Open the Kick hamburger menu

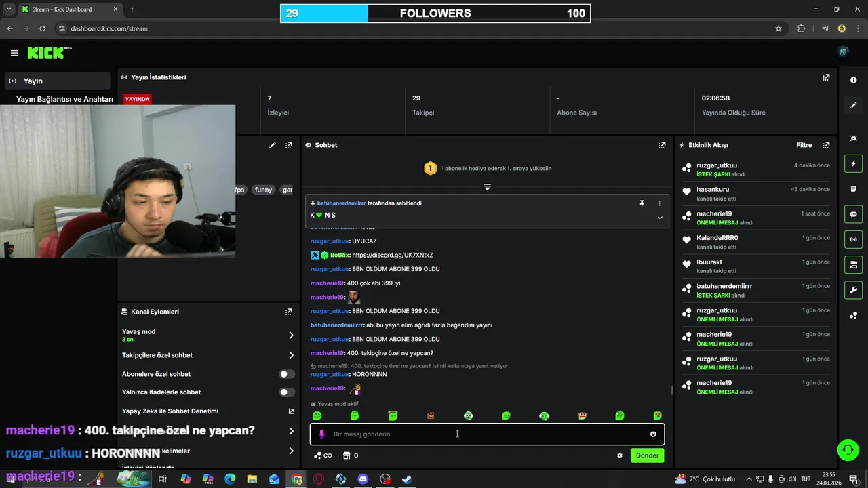(14, 53)
